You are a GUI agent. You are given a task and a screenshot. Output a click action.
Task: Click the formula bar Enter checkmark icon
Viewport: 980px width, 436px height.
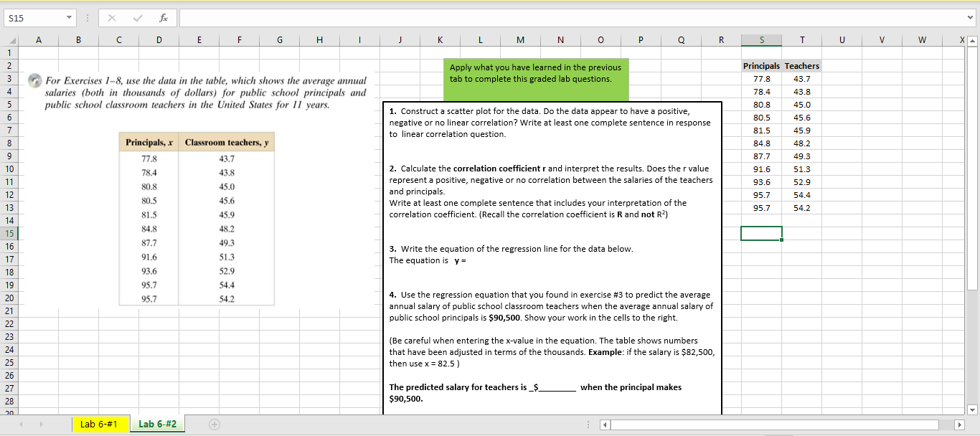coord(139,17)
